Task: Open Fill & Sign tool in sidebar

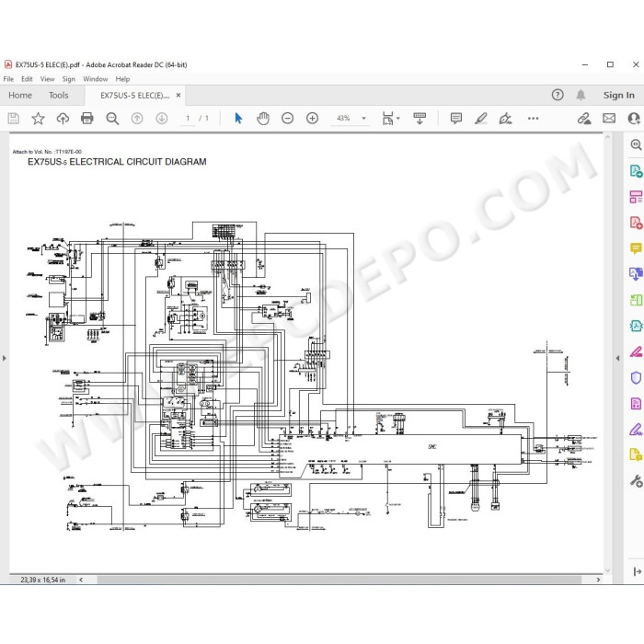Action: tap(636, 430)
